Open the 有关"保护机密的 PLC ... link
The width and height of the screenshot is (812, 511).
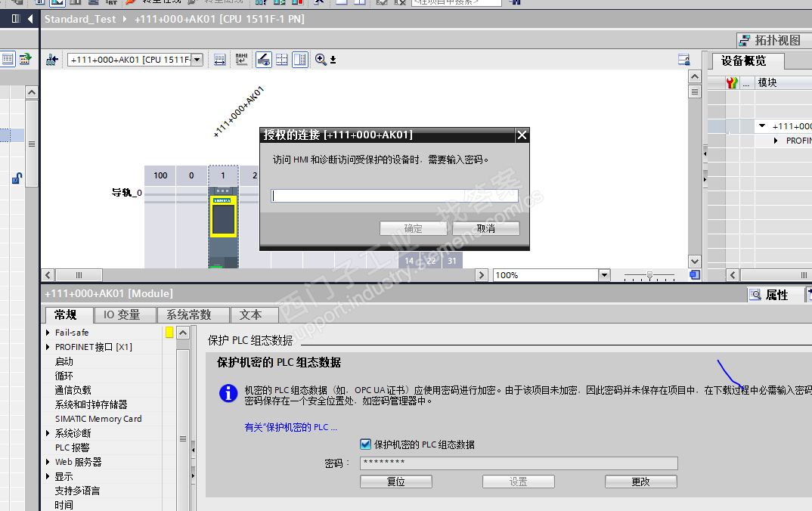coord(290,427)
